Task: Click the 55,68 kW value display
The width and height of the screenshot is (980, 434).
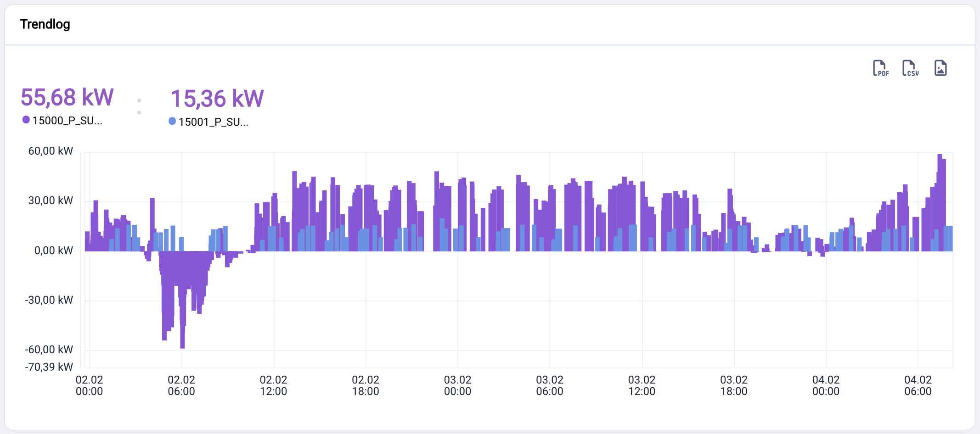Action: (66, 97)
